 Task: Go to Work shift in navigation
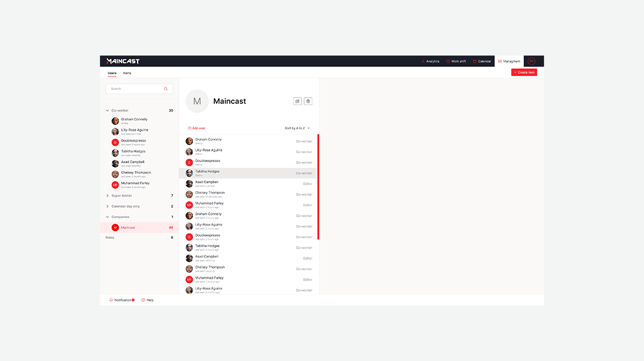pos(456,61)
